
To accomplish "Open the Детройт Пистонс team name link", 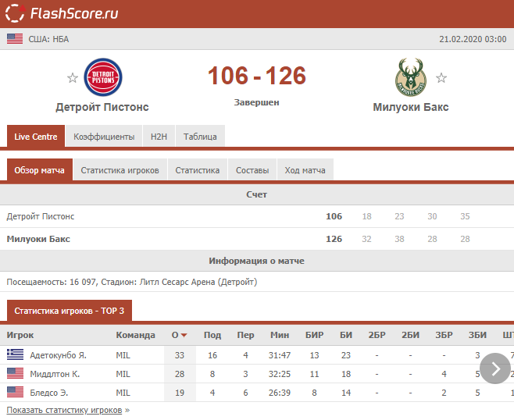I will pyautogui.click(x=102, y=107).
